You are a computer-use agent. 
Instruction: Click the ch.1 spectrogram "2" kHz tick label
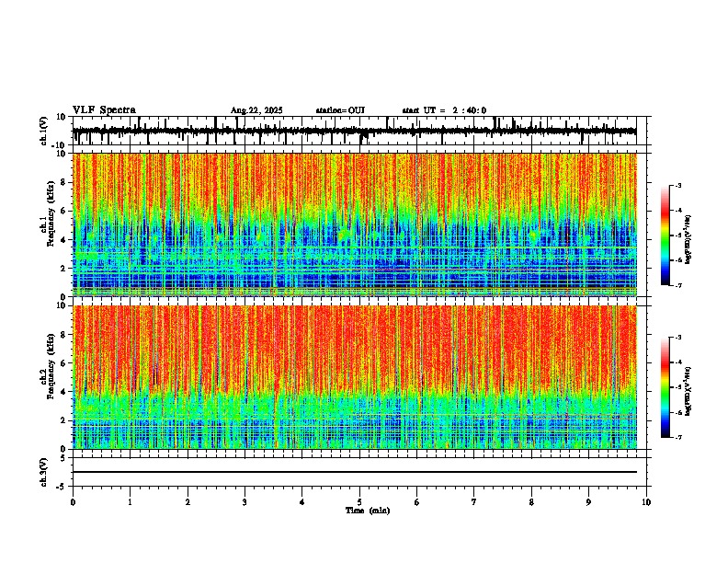tap(64, 268)
